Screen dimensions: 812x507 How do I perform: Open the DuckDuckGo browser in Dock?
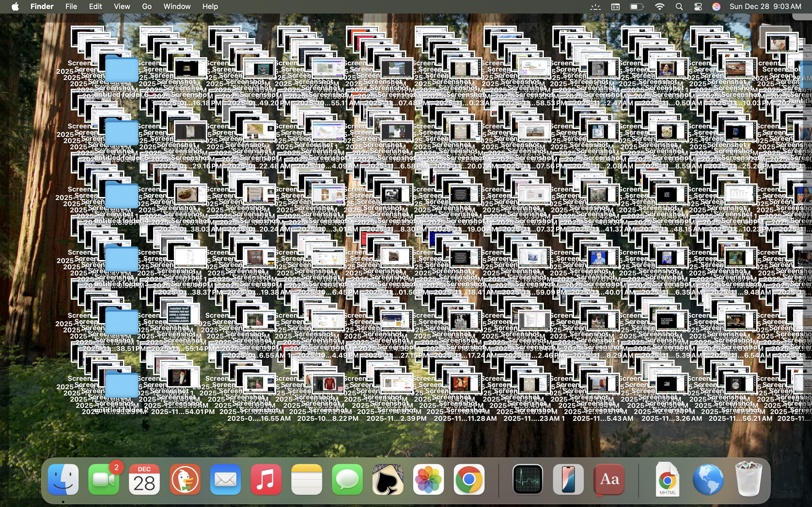pyautogui.click(x=185, y=479)
